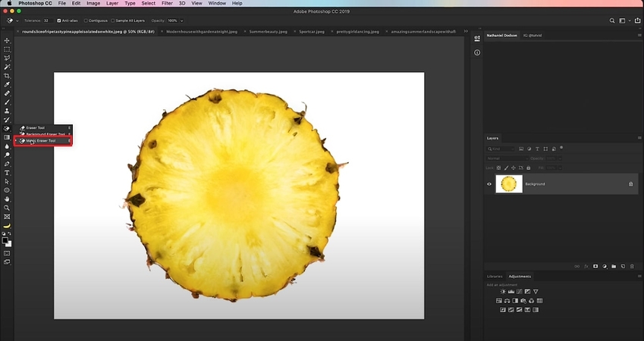Open the Layers panel options menu
This screenshot has height=341, width=644.
pos(639,138)
